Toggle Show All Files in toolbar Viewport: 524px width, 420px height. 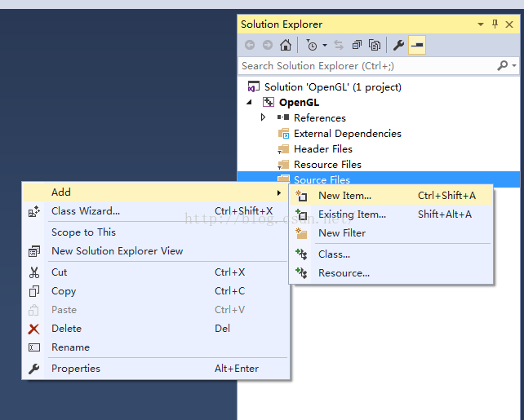[375, 45]
